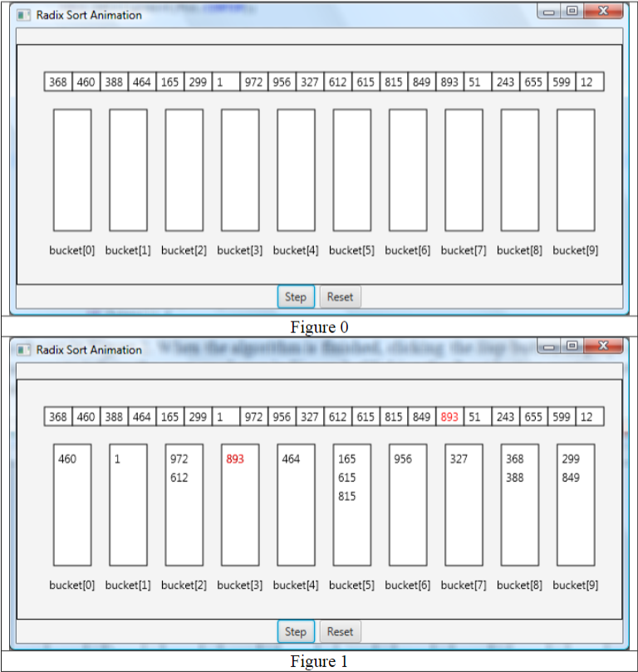Click the Radix Sort Animation title in Figure 1
638x672 pixels.
pyautogui.click(x=89, y=350)
